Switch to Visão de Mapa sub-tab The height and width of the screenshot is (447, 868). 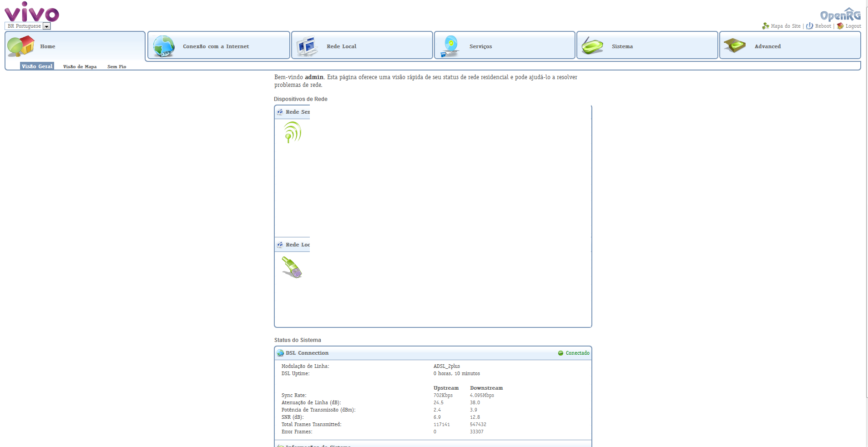tap(80, 67)
